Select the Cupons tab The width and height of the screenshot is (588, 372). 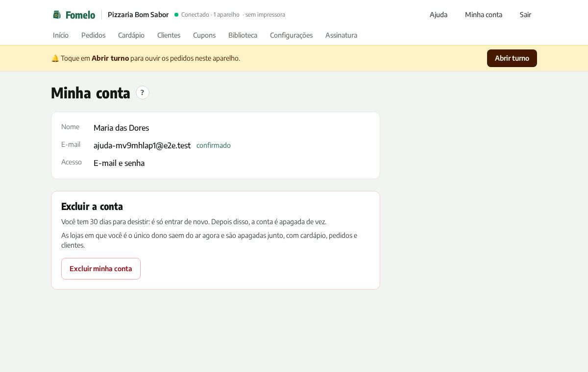(x=204, y=35)
